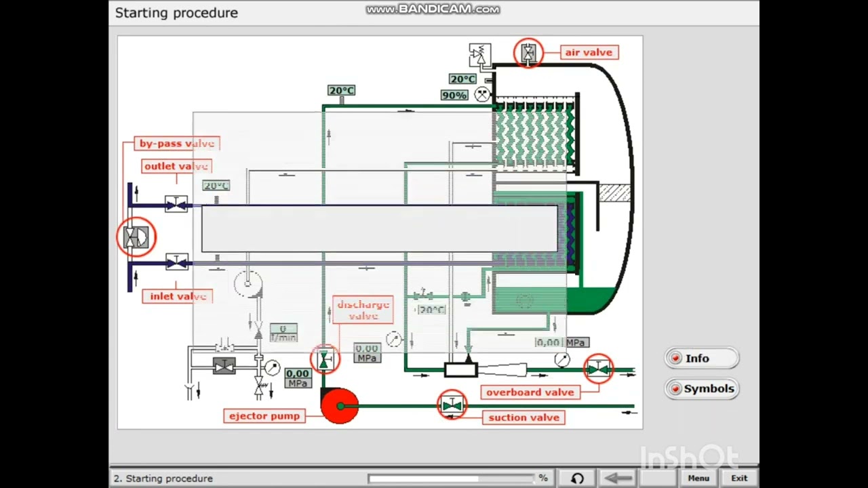Open the suction valve icon
The width and height of the screenshot is (868, 488).
[452, 405]
